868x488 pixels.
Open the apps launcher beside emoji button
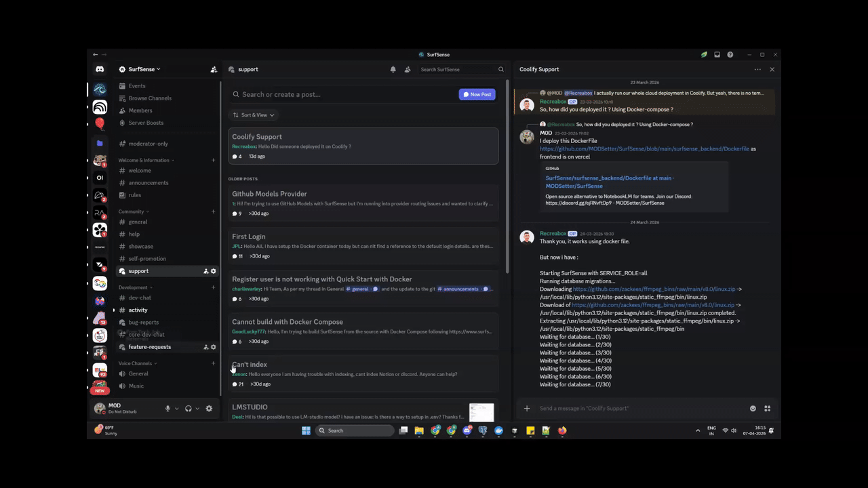(768, 409)
